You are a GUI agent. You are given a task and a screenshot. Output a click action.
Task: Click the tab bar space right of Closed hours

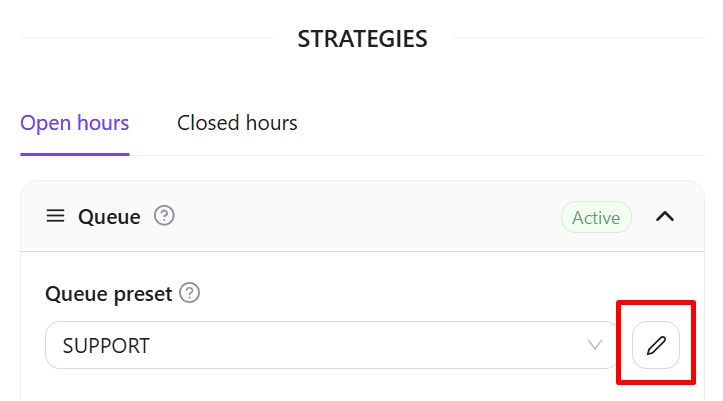pos(500,124)
